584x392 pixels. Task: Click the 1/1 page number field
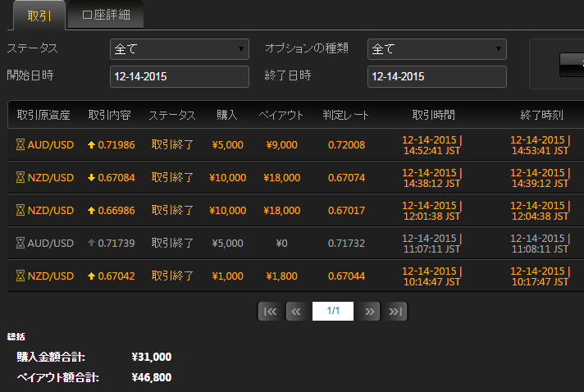pos(333,311)
